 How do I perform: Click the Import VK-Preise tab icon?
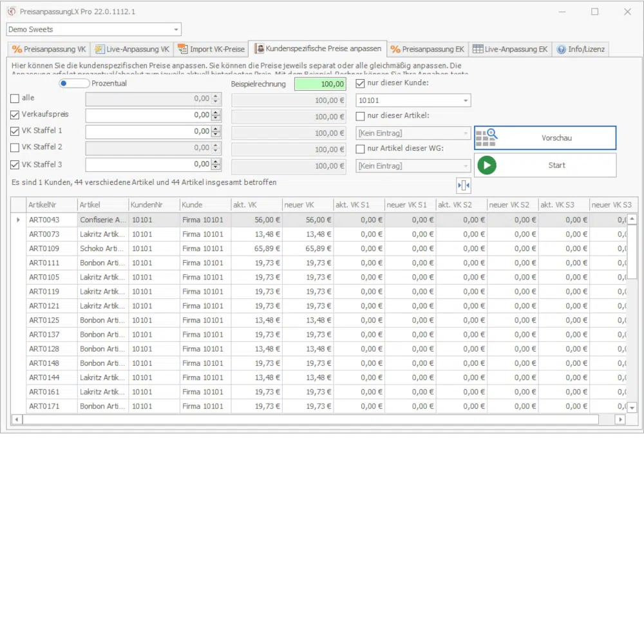click(183, 49)
